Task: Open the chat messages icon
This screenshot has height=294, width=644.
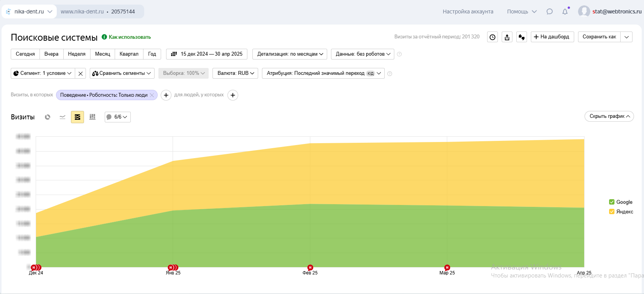Action: coord(550,12)
